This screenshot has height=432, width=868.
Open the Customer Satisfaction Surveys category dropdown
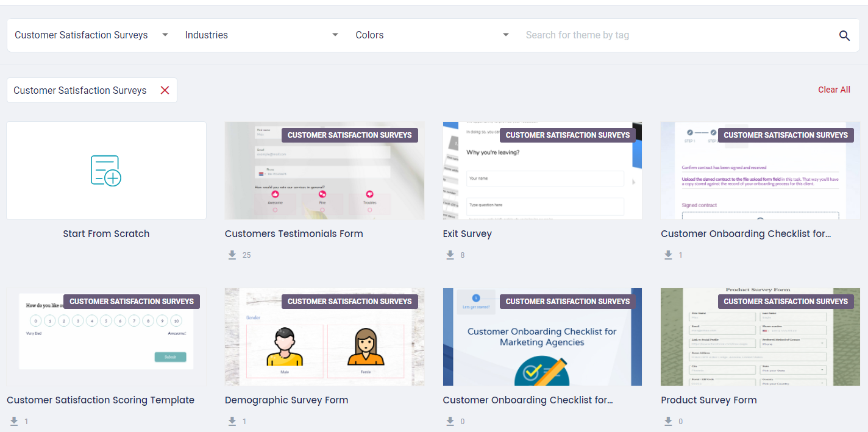pos(92,35)
